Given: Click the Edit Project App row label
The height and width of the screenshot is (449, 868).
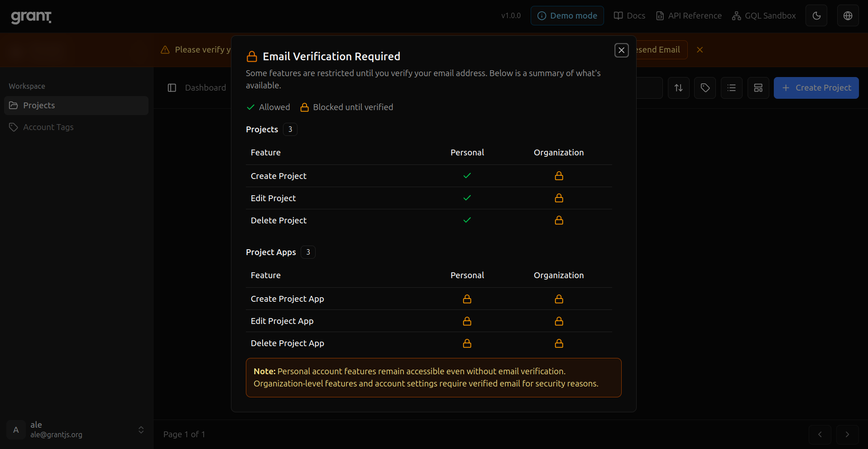Looking at the screenshot, I should (282, 321).
